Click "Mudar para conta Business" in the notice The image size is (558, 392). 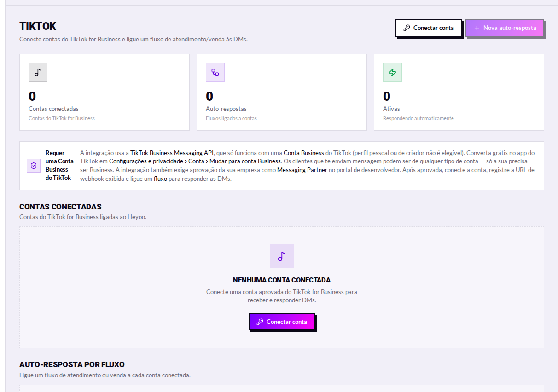pyautogui.click(x=245, y=161)
